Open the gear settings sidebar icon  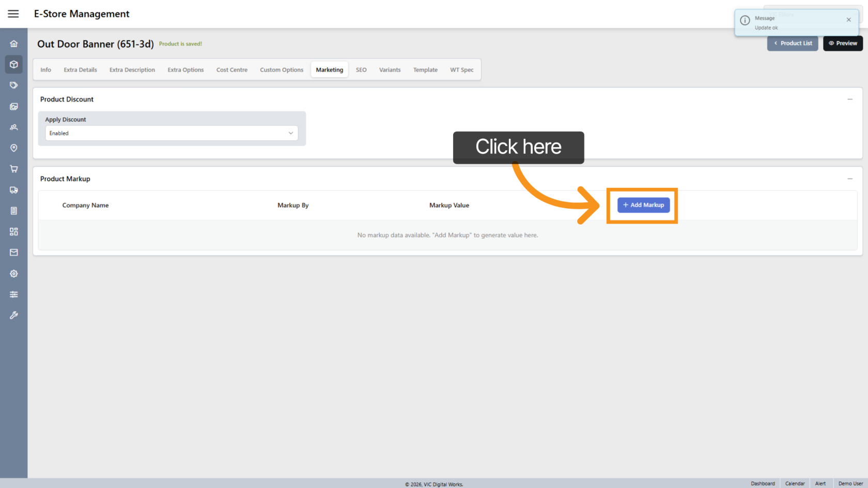tap(14, 274)
